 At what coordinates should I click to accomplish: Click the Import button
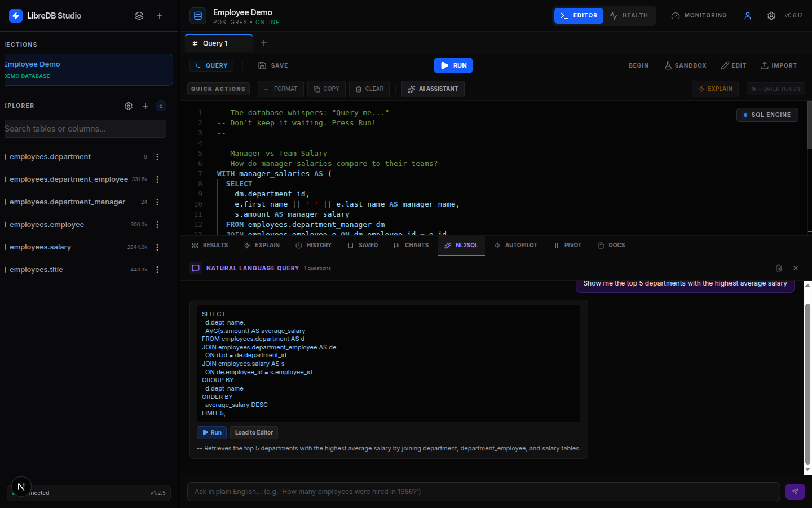coord(779,65)
